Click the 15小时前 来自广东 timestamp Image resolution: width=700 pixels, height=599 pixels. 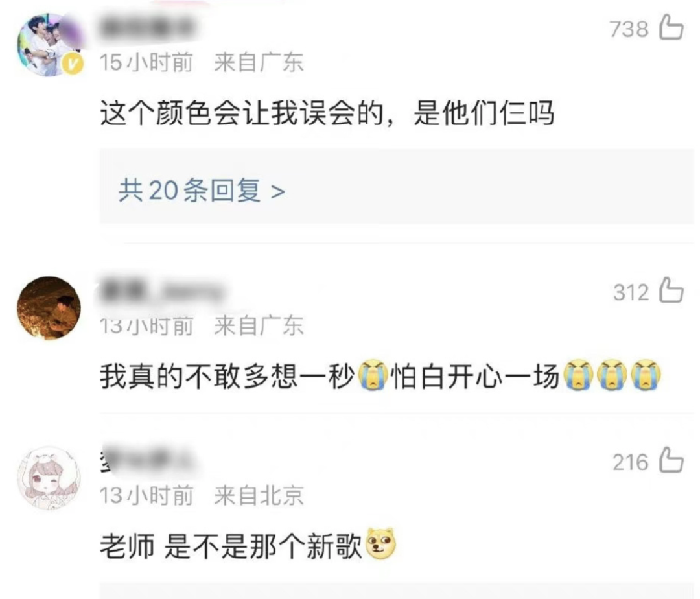point(202,62)
